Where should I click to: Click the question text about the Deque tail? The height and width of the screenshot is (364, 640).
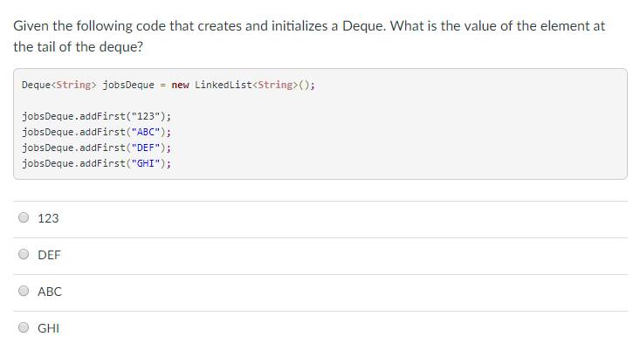click(x=309, y=37)
